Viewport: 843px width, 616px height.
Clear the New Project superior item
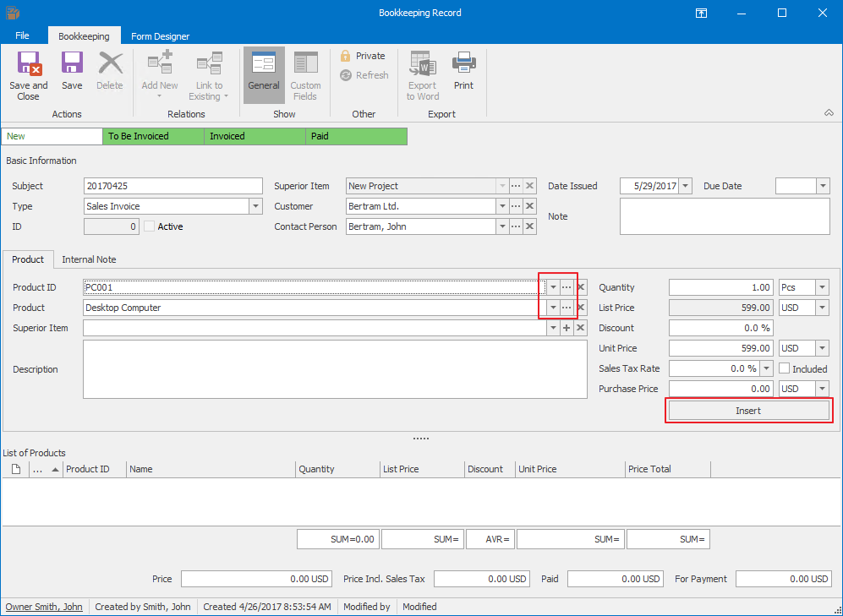529,186
